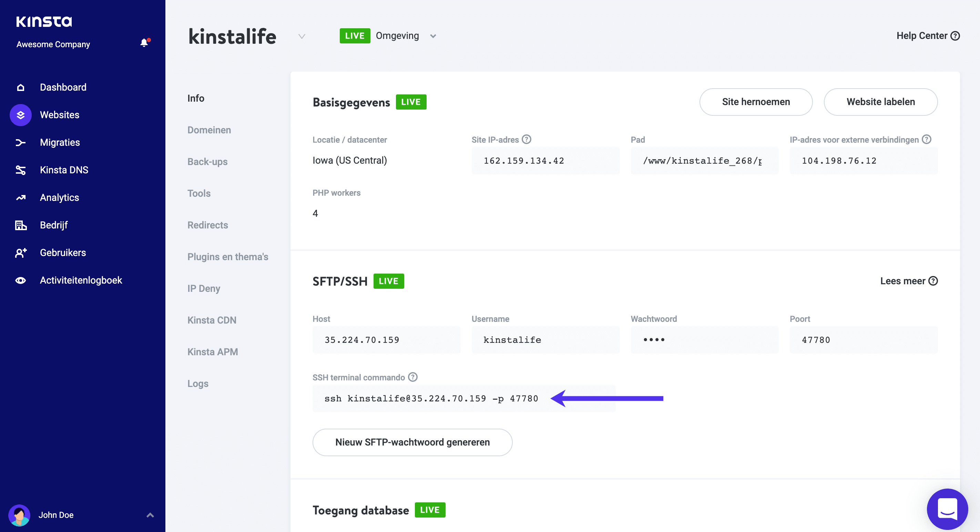Screen dimensions: 980x532
Task: Select the Info tab
Action: click(196, 99)
